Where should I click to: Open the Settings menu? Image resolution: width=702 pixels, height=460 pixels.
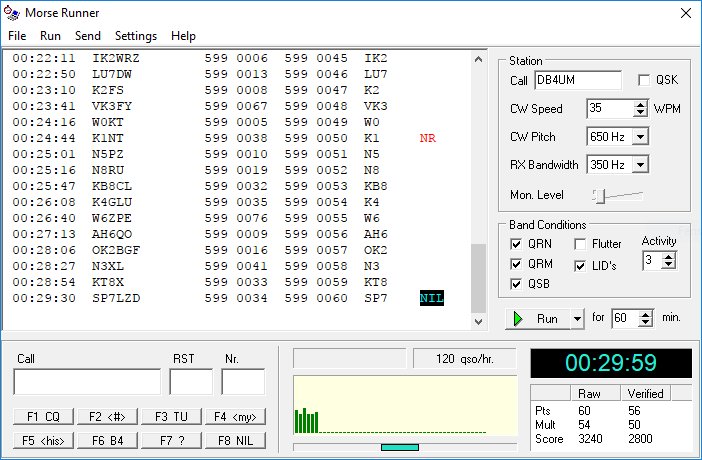click(x=136, y=36)
